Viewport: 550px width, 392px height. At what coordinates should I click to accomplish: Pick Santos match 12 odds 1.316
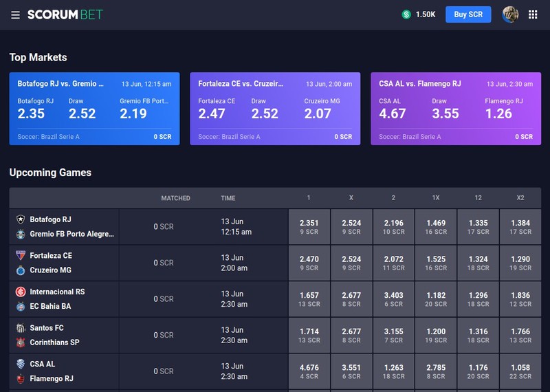tap(478, 335)
